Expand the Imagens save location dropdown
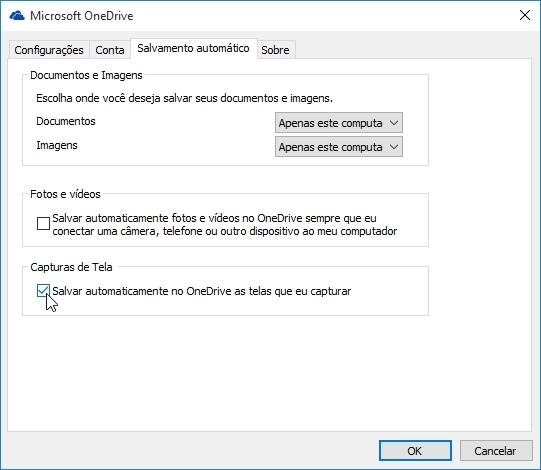Image resolution: width=541 pixels, height=470 pixels. coord(338,147)
